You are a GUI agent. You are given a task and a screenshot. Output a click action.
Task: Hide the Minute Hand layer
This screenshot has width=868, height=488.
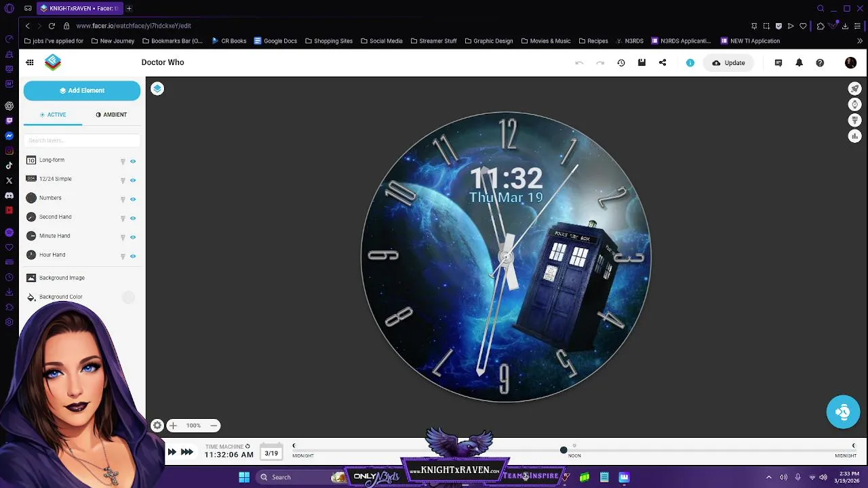[133, 237]
